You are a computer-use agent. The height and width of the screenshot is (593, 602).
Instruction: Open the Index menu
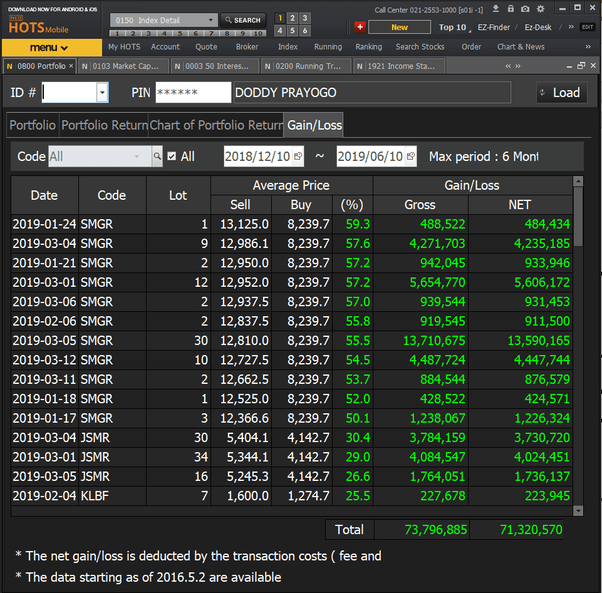(x=288, y=47)
